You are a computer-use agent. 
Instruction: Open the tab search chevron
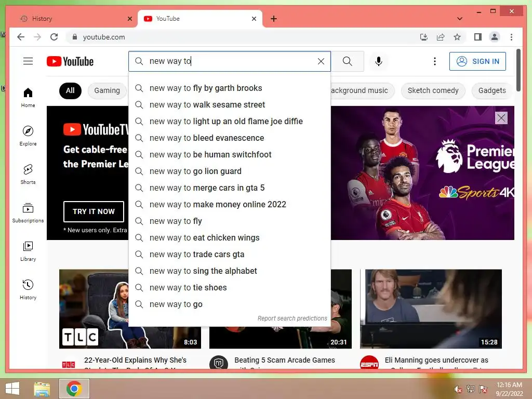click(x=460, y=19)
